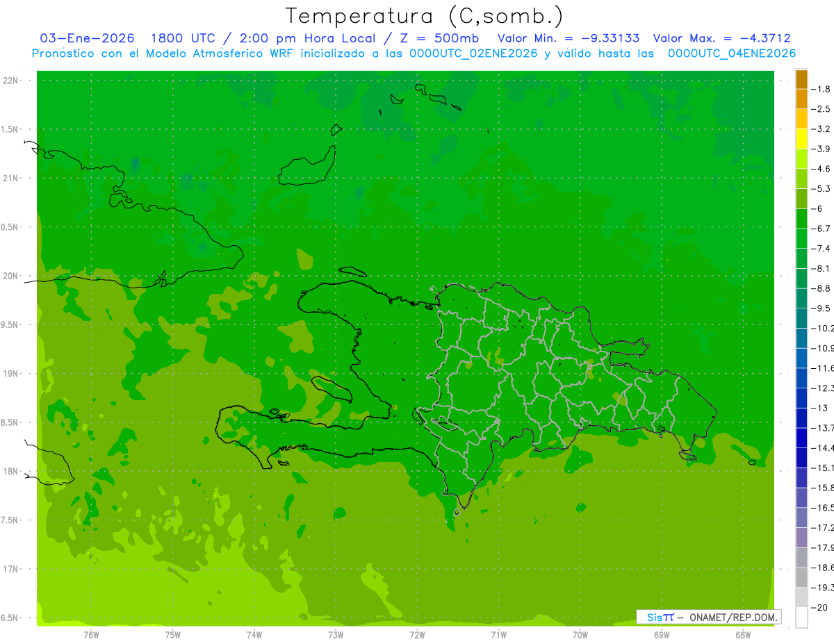Select the date text "03-Ene-2026"
The width and height of the screenshot is (834, 644).
[x=88, y=38]
